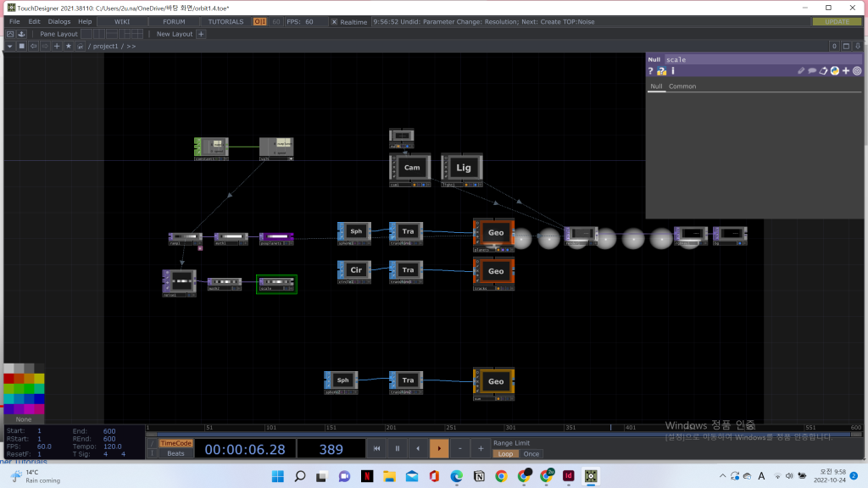Click the yellow UPDATE button
The height and width of the screenshot is (488, 868).
tap(837, 21)
